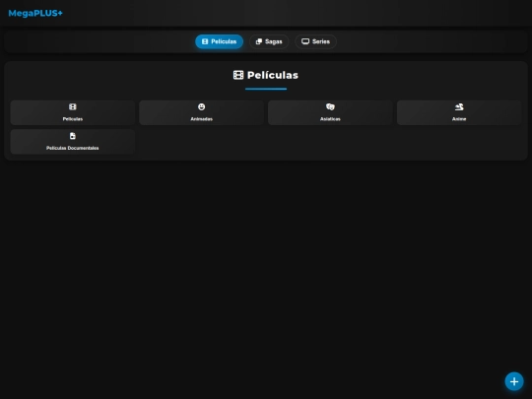Open the Animadas category card
The width and height of the screenshot is (532, 399).
coord(202,112)
